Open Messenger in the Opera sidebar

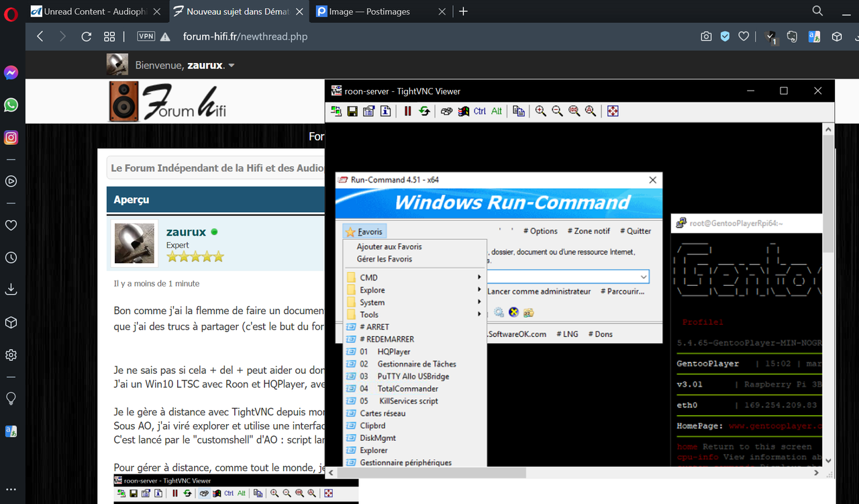point(11,72)
